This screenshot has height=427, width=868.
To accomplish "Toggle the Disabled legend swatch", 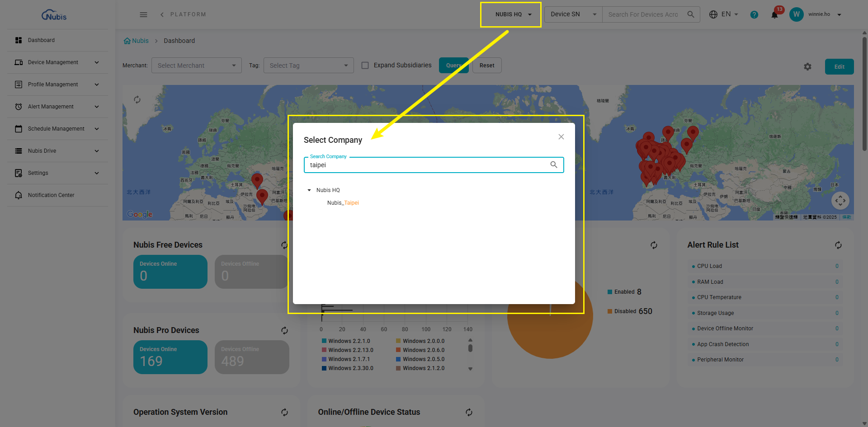I will [610, 311].
